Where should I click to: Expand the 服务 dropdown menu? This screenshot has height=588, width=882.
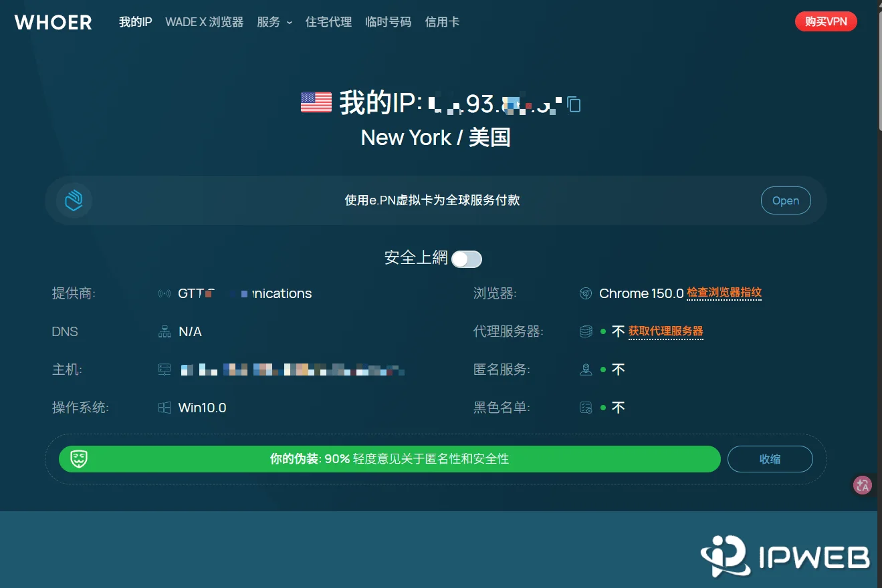click(x=274, y=22)
